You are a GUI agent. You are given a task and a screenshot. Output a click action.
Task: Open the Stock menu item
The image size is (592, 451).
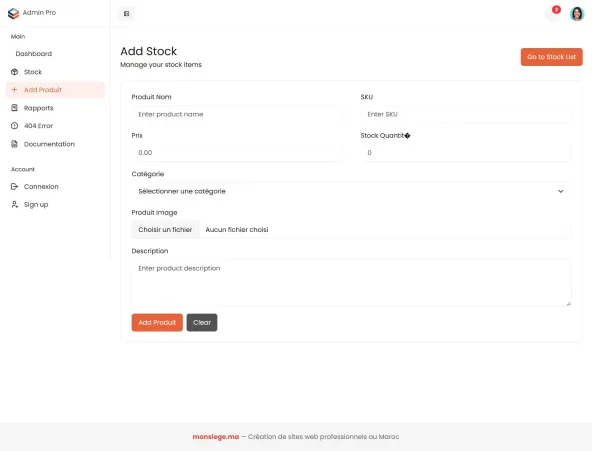click(56, 72)
